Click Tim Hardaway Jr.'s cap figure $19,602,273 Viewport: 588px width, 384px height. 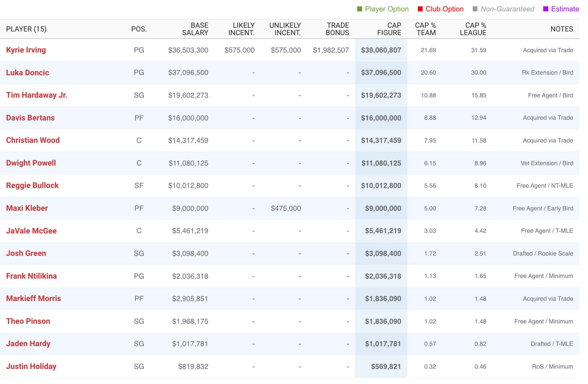click(x=381, y=95)
